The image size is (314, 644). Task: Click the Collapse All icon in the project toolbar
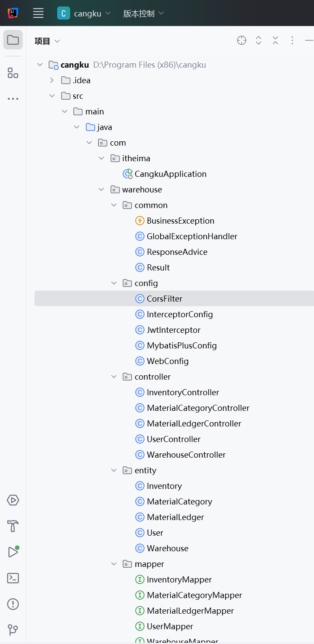[275, 40]
